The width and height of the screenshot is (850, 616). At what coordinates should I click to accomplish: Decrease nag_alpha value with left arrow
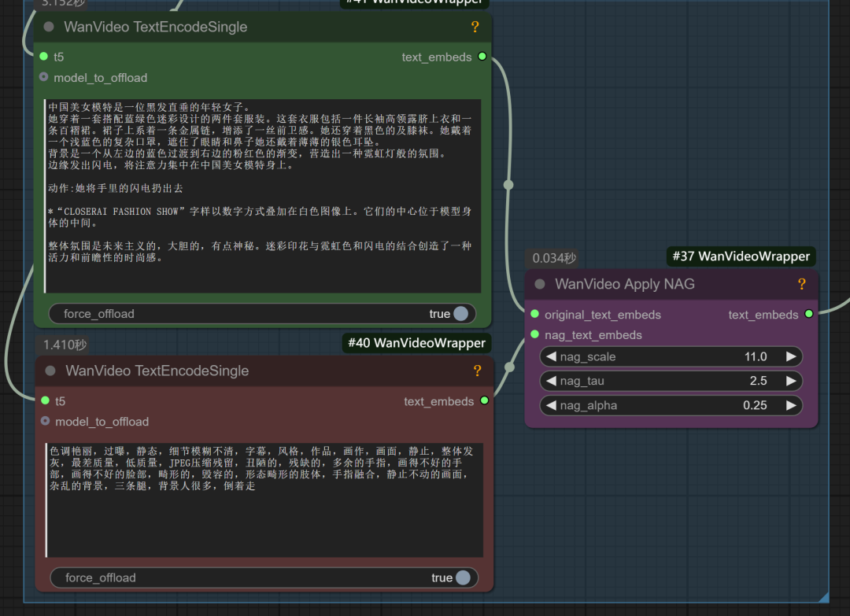[551, 405]
